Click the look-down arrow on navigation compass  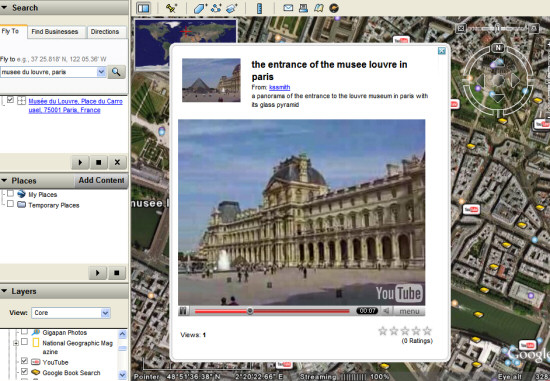click(498, 98)
